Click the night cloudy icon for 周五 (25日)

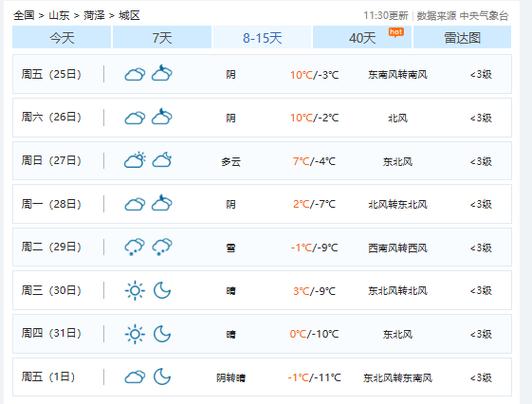(162, 73)
